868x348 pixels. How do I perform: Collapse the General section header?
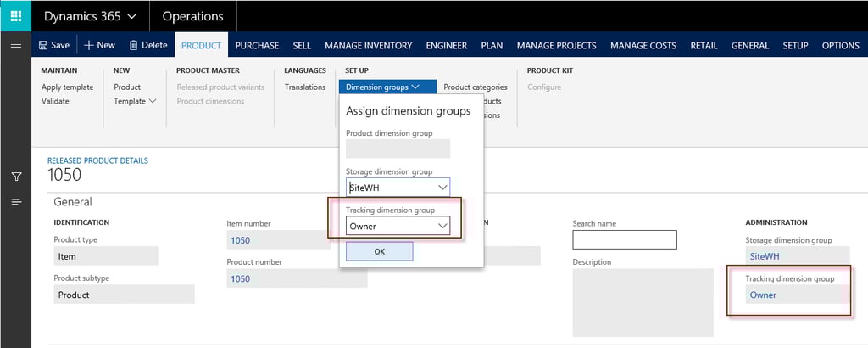click(73, 202)
